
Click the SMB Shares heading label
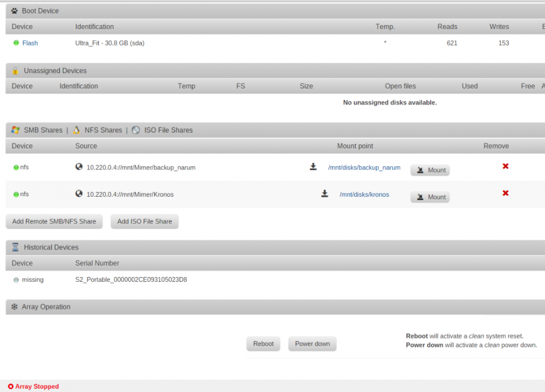pyautogui.click(x=43, y=130)
